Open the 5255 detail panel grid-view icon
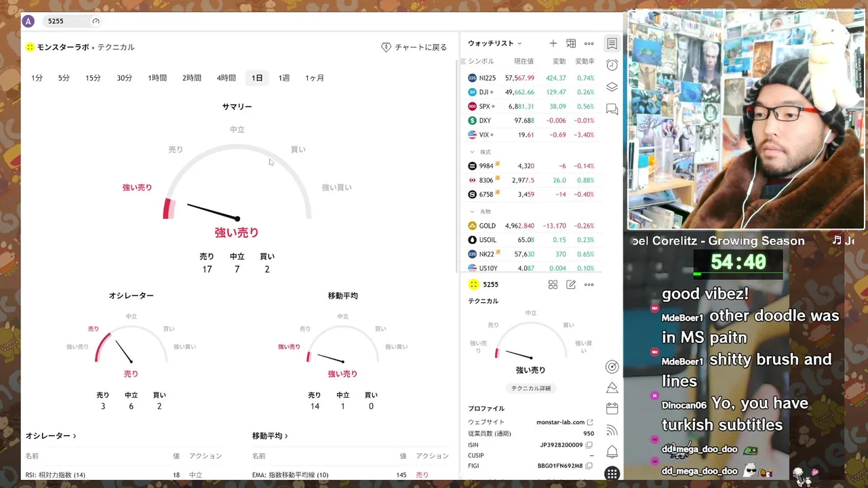The image size is (868, 488). tap(553, 285)
